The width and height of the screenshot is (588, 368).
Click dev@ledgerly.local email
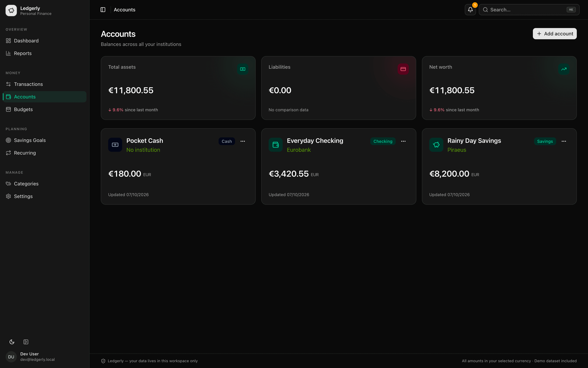pos(37,359)
